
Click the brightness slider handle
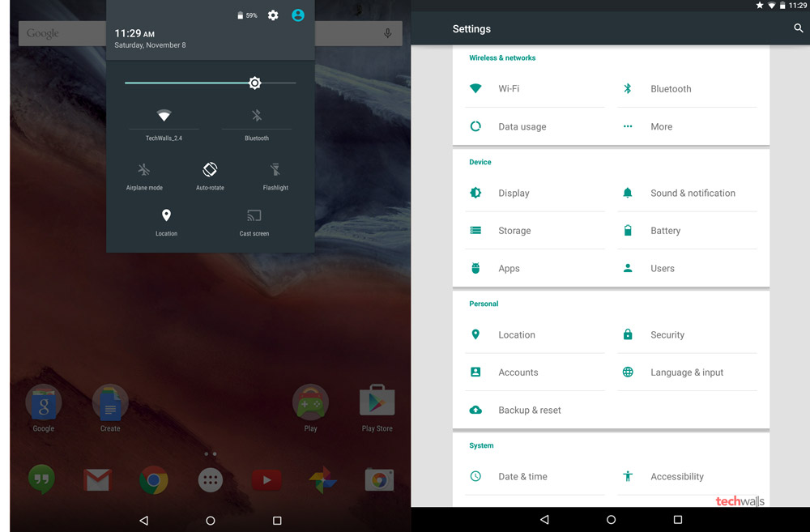[x=255, y=83]
